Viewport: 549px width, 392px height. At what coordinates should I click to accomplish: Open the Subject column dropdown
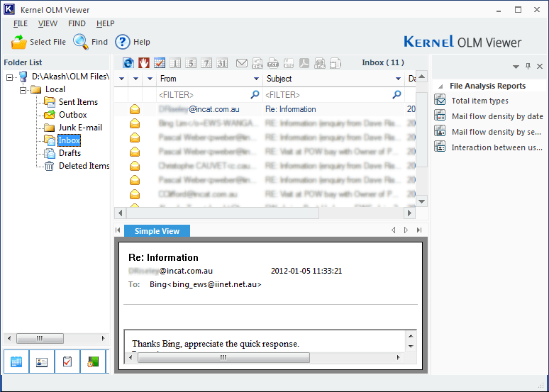pos(398,79)
